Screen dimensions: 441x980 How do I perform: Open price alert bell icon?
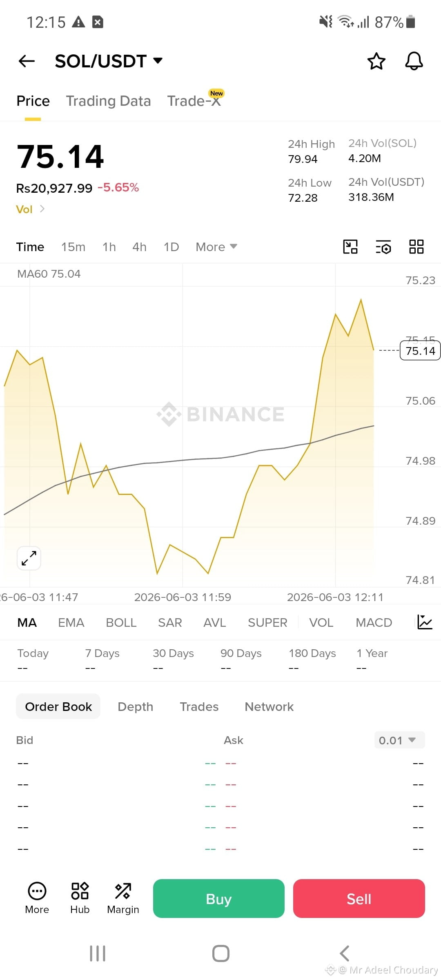pos(414,61)
